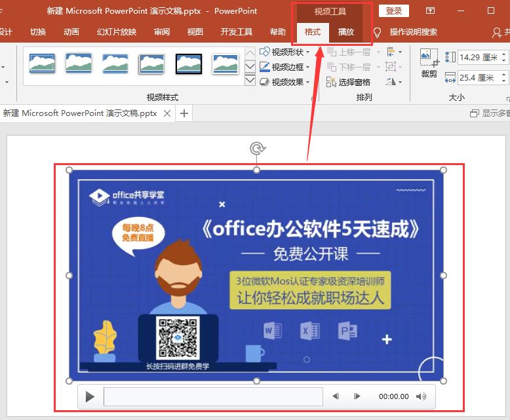Expand the 上移一层 dropdown arrow
Screen dimensions: 510x420
click(x=378, y=52)
